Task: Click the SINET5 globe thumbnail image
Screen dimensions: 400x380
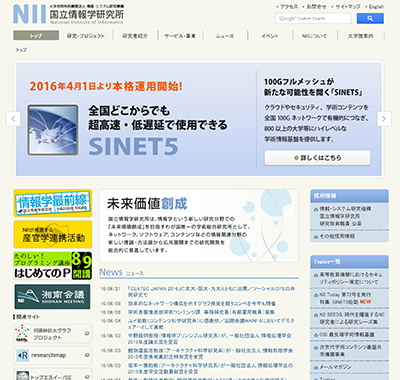Action: 53,130
